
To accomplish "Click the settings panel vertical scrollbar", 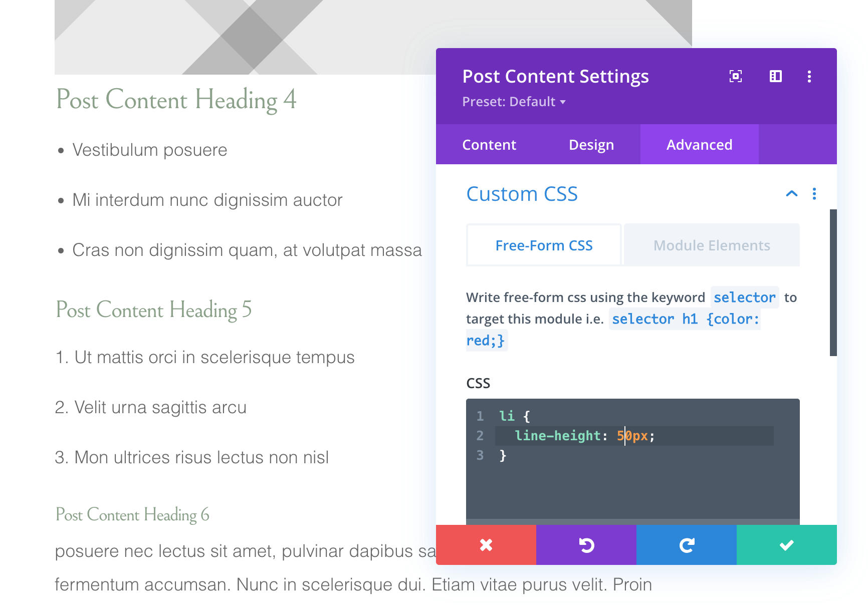I will [833, 282].
